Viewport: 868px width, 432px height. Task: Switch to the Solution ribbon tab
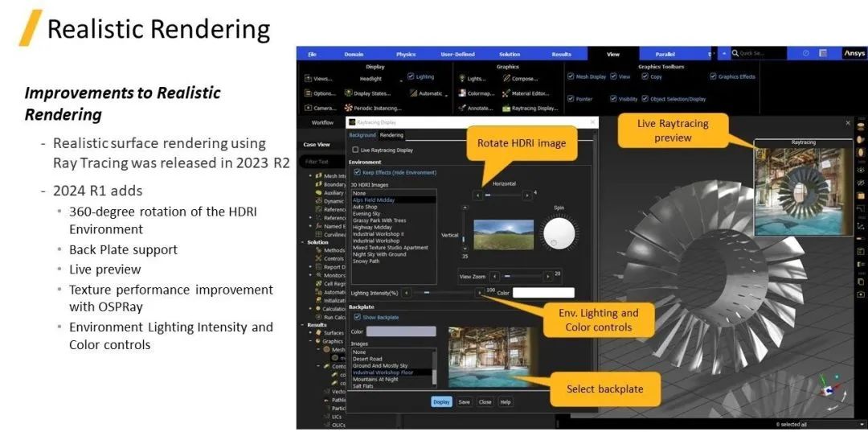510,54
